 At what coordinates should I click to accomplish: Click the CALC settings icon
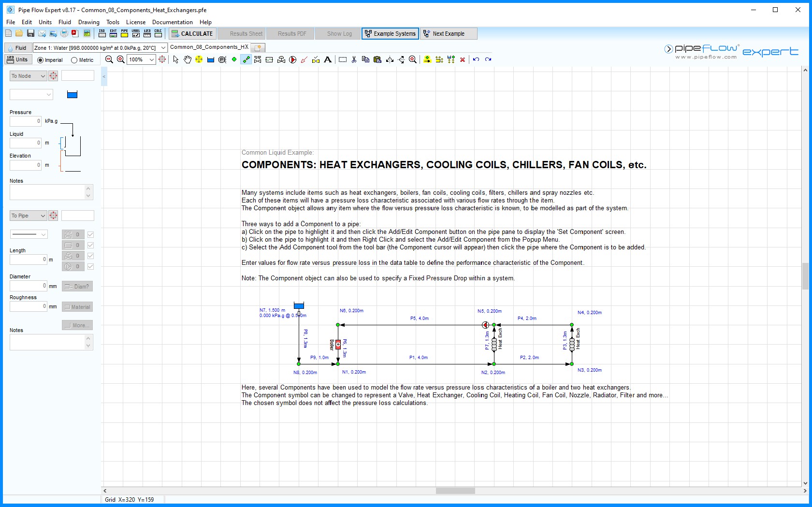point(158,33)
